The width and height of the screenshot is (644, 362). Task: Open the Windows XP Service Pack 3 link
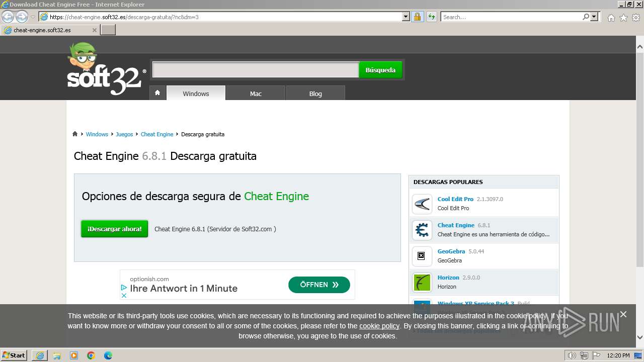(x=475, y=303)
